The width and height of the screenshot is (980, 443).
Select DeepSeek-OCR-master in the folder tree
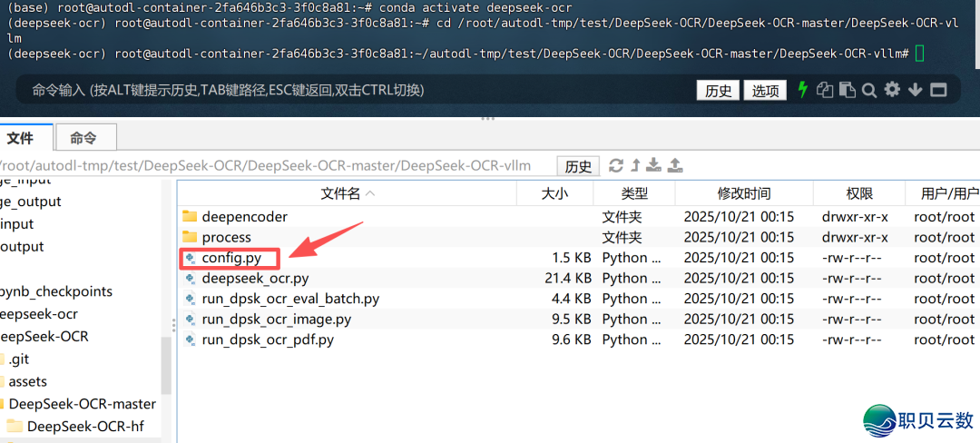(x=82, y=404)
